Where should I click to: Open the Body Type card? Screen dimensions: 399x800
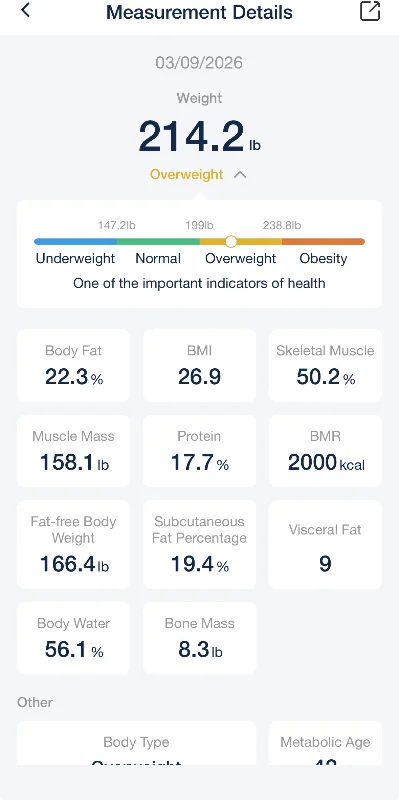pos(136,743)
